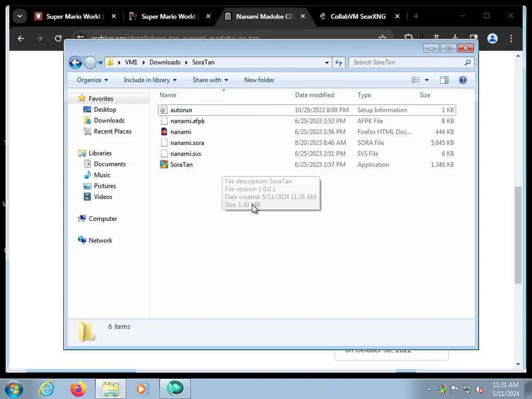Reload the browser page
The width and height of the screenshot is (532, 399).
coord(58,38)
